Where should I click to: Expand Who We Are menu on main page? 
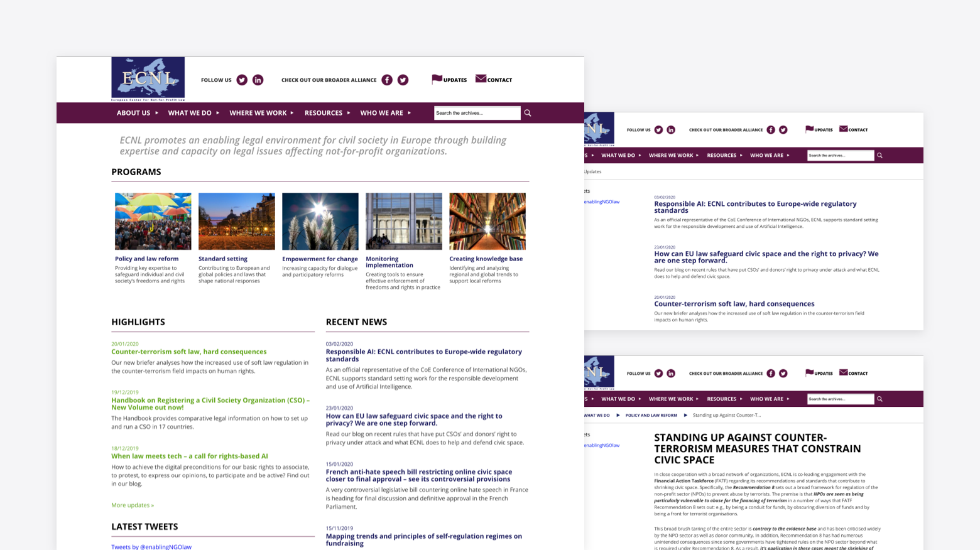[386, 113]
